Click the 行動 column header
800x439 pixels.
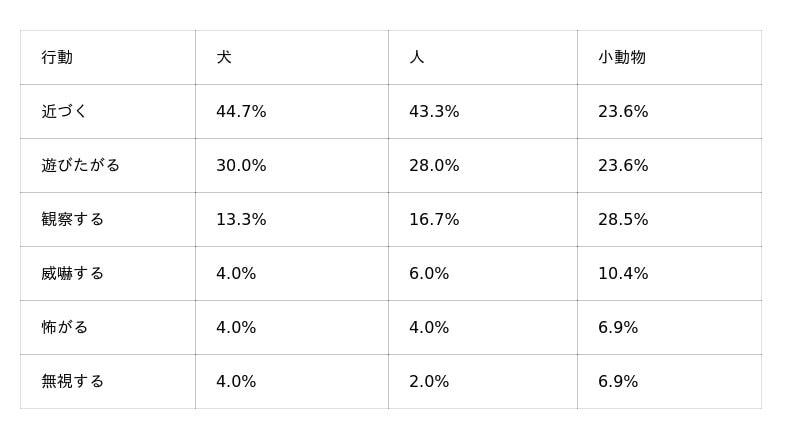(x=57, y=57)
